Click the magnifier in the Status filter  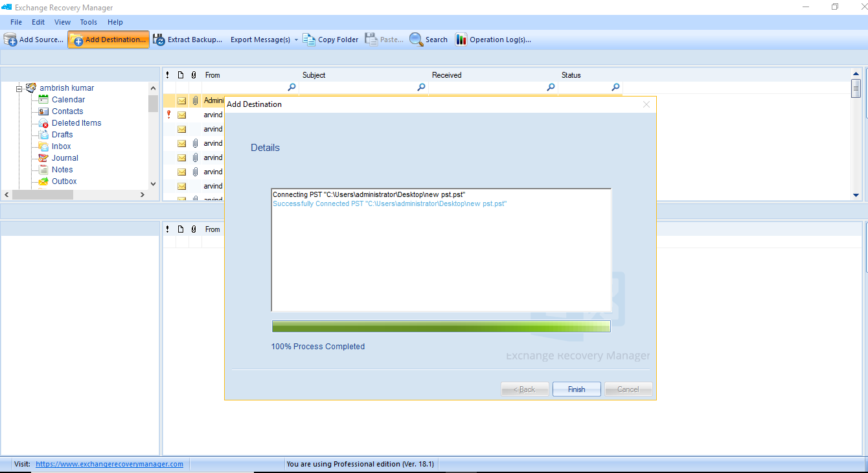click(x=615, y=87)
